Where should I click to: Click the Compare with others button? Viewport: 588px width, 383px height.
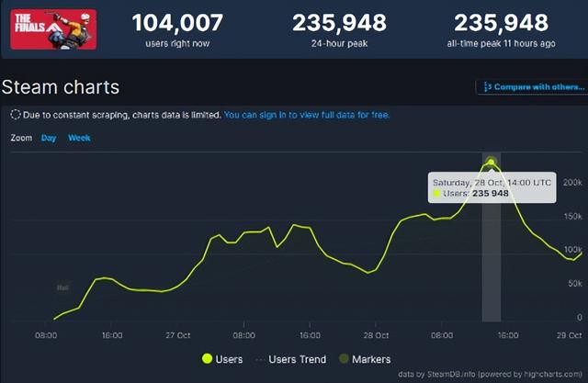531,87
